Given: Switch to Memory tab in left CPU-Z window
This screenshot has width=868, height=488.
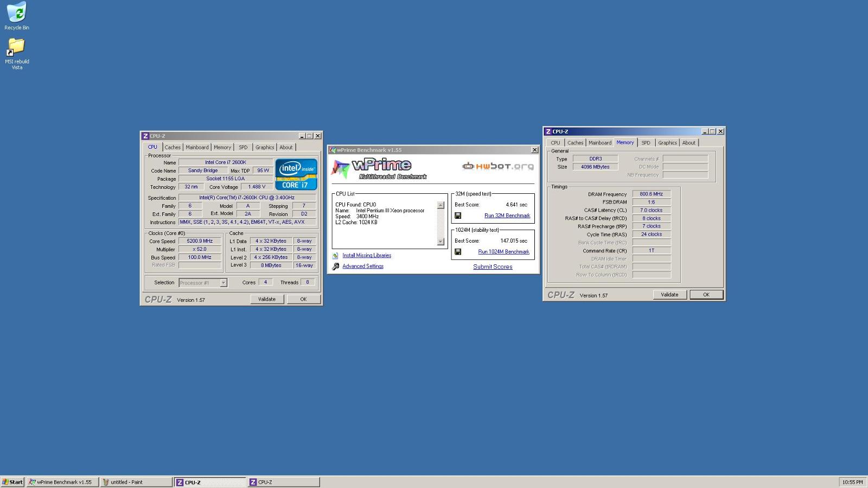Looking at the screenshot, I should (x=222, y=148).
